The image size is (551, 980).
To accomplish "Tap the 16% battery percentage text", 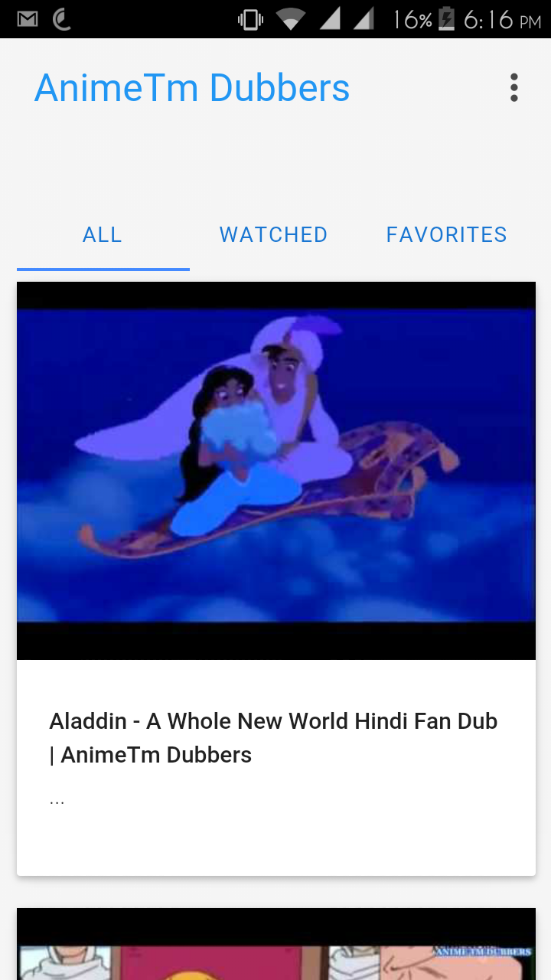I will (x=413, y=19).
